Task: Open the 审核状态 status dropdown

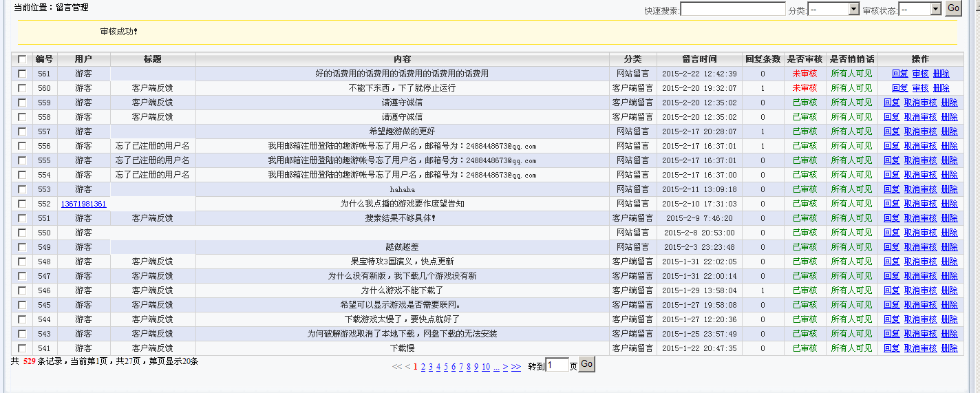Action: tap(920, 9)
